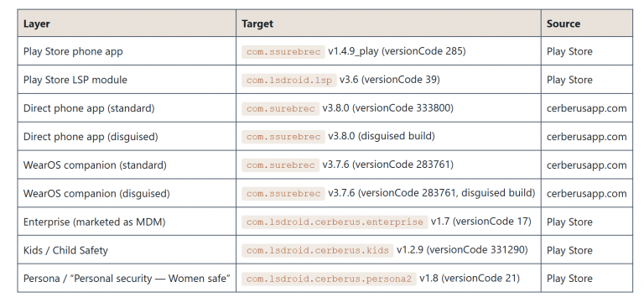The image size is (644, 303).
Task: Select the "Play Store phone app" cell
Action: (127, 51)
